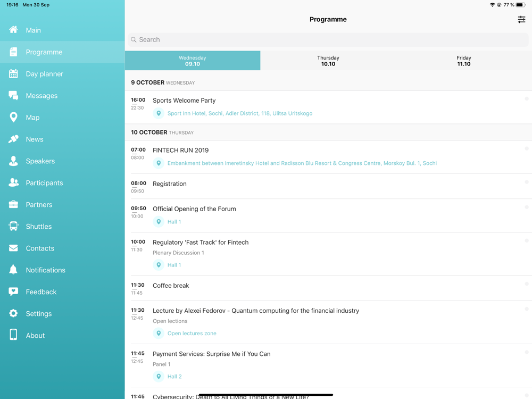Screen dimensions: 532x399
Task: Toggle favorite dot for Registration
Action: (527, 182)
